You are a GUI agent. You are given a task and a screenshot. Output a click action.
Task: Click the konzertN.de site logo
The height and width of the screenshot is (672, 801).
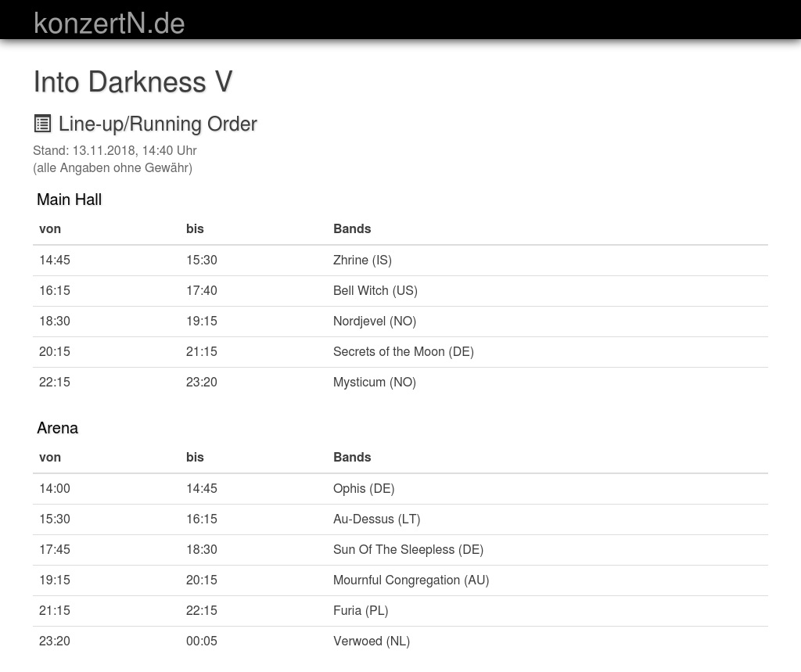pyautogui.click(x=110, y=23)
